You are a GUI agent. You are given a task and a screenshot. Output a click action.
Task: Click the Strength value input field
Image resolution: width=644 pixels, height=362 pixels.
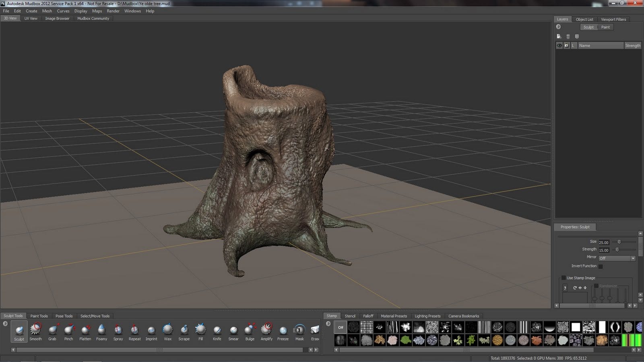coord(604,250)
